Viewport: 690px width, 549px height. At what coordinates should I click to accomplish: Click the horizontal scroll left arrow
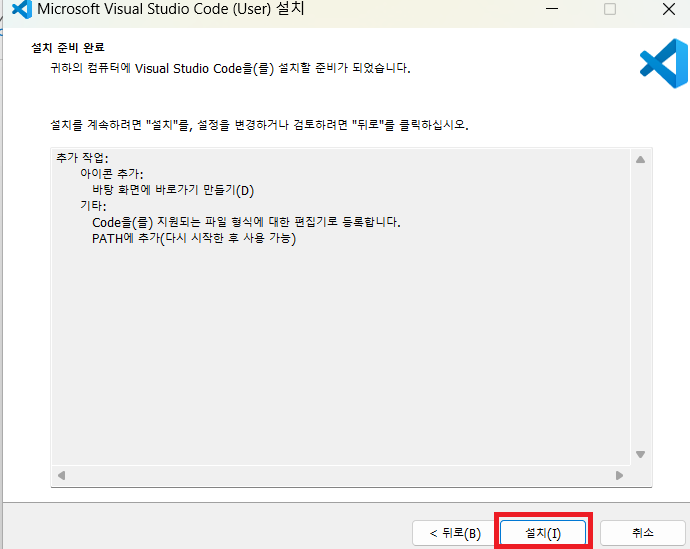(62, 476)
